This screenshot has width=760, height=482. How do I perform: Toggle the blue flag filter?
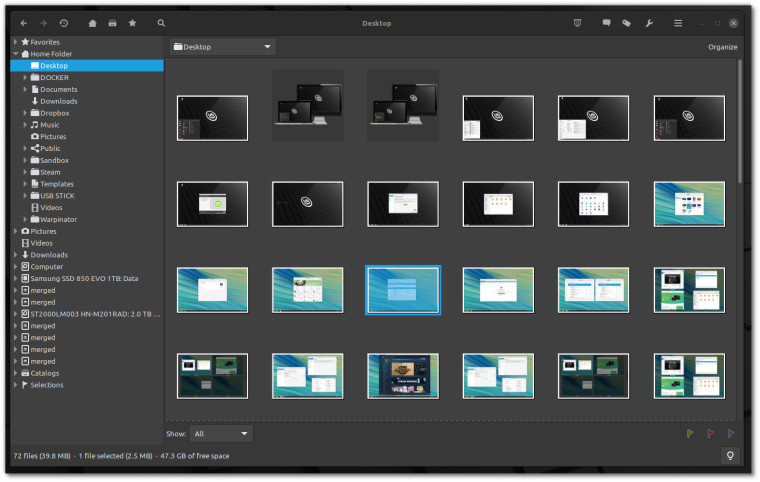point(730,434)
